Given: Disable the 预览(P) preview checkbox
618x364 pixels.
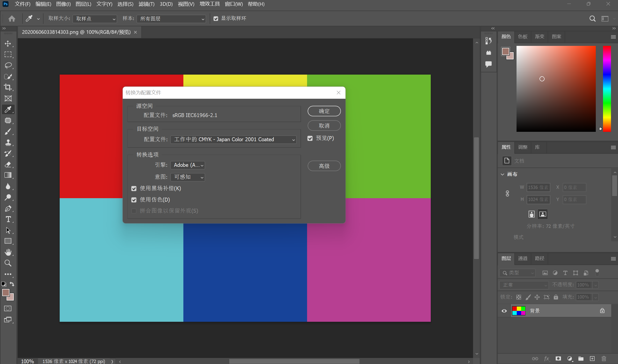Looking at the screenshot, I should point(310,138).
